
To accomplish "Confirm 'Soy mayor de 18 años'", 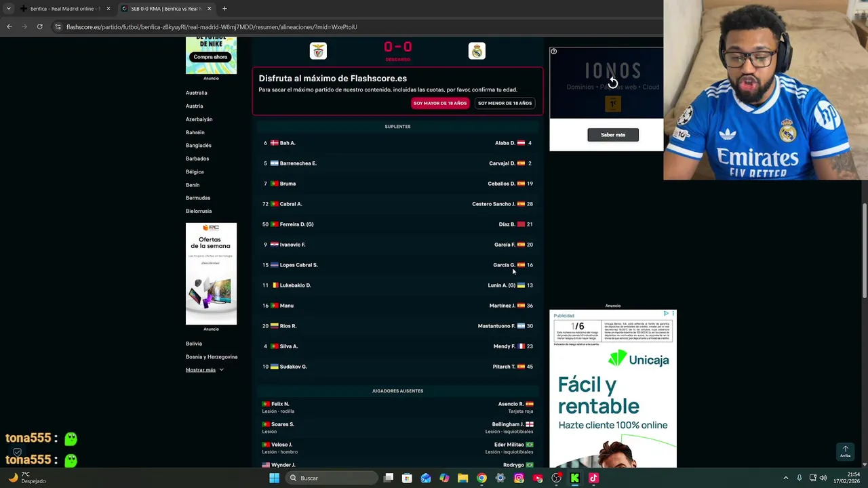I will [440, 103].
